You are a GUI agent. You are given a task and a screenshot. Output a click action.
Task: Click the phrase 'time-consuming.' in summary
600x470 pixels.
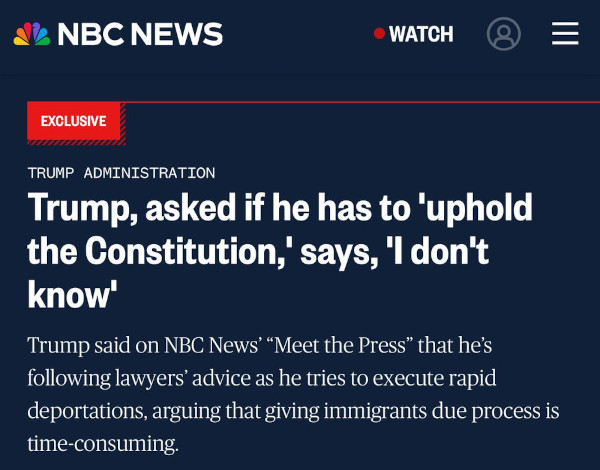tap(103, 444)
